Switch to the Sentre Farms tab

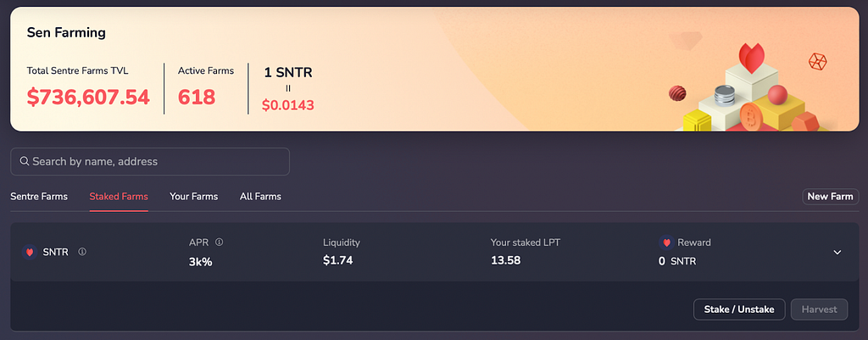(39, 197)
